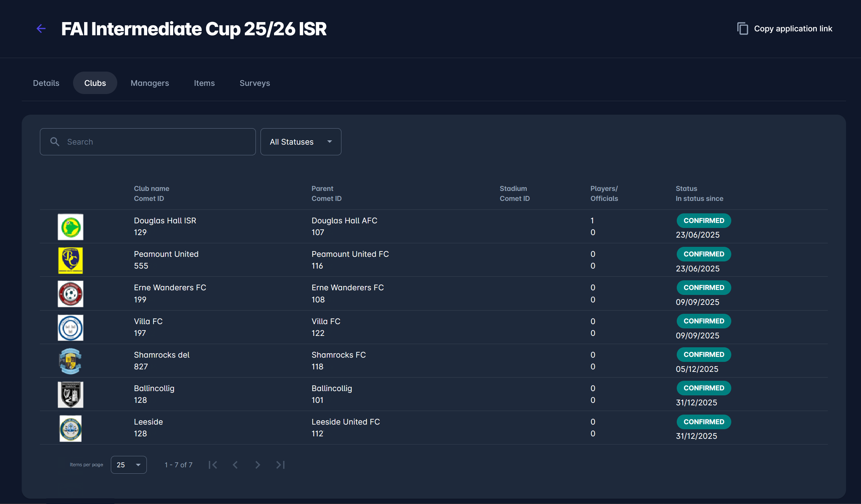The height and width of the screenshot is (504, 861).
Task: Open the Managers tab
Action: [150, 83]
